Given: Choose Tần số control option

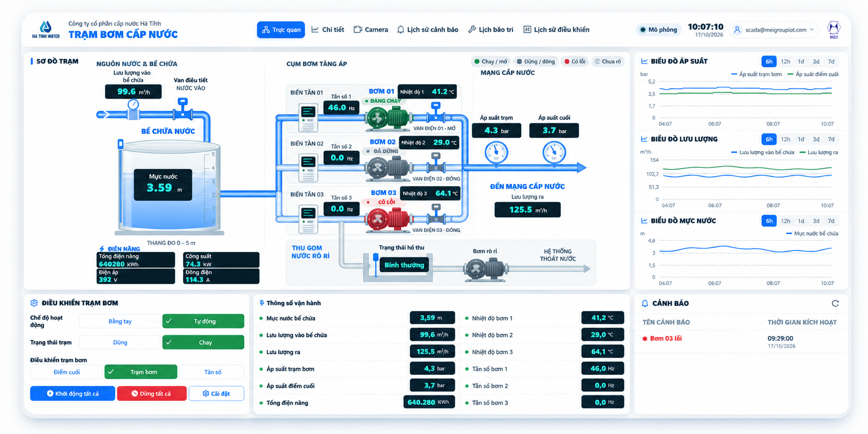Looking at the screenshot, I should [x=212, y=372].
